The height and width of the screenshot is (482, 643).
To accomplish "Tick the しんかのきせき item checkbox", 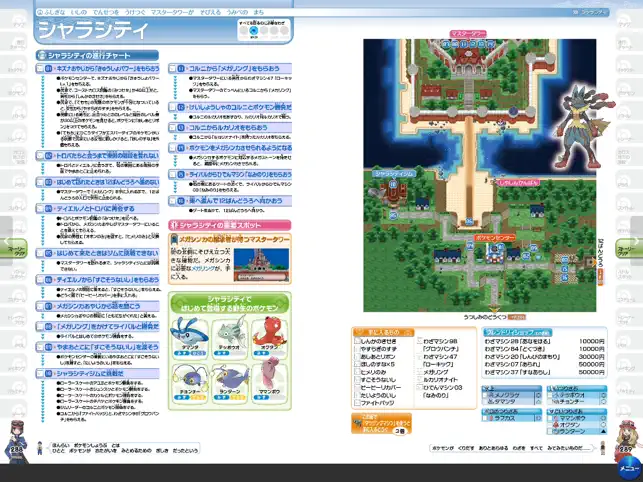I will [357, 341].
